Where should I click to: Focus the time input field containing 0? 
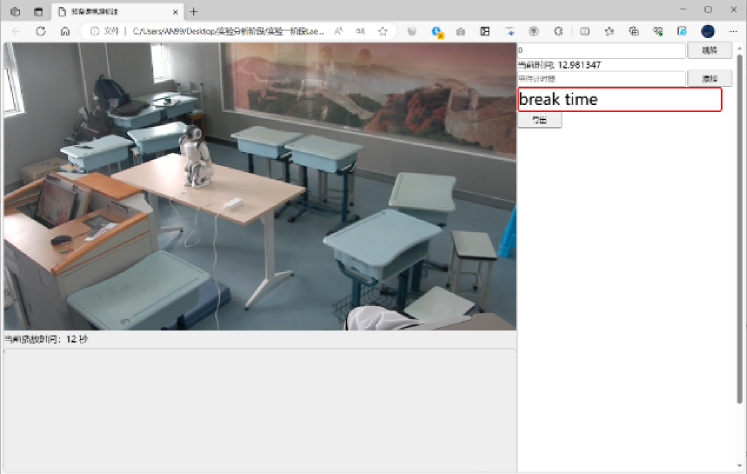pyautogui.click(x=600, y=50)
